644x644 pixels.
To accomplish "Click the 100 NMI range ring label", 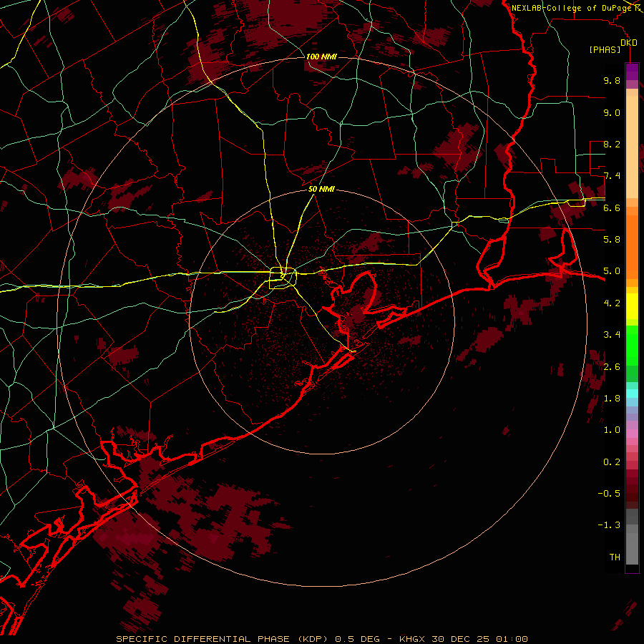I will click(x=321, y=57).
